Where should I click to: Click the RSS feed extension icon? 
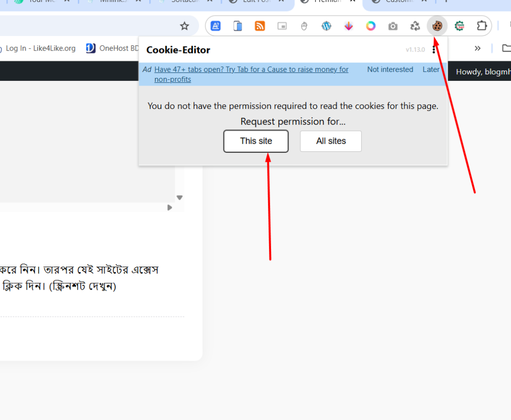[x=260, y=26]
